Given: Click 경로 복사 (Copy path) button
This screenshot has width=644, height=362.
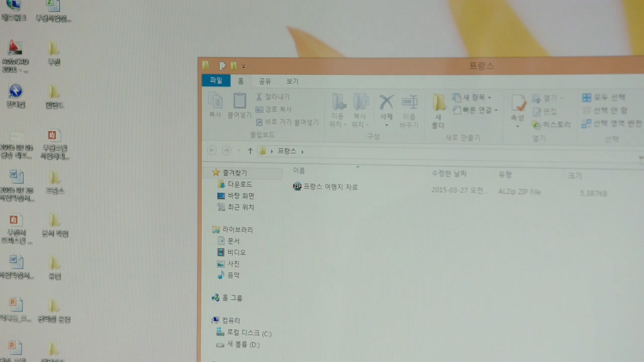Looking at the screenshot, I should pos(274,109).
